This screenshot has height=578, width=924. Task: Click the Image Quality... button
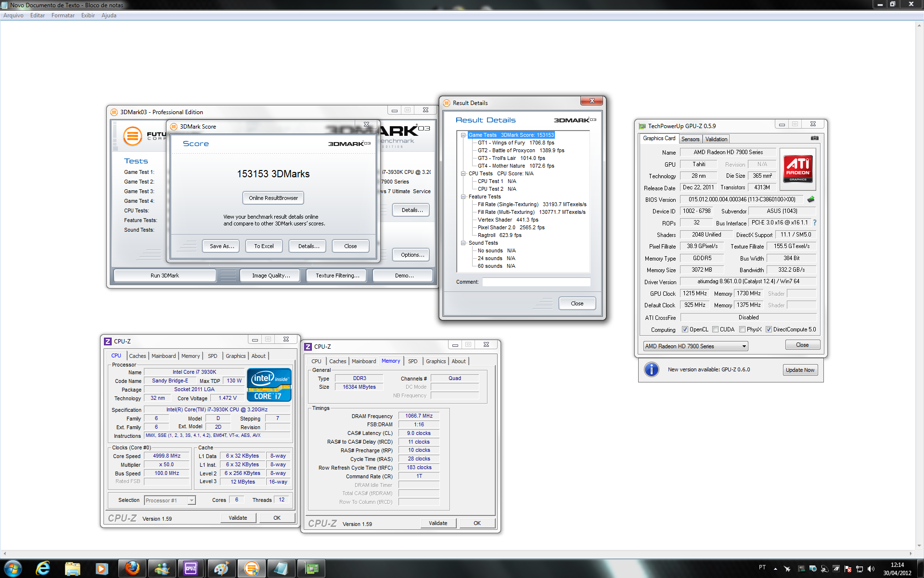tap(271, 276)
